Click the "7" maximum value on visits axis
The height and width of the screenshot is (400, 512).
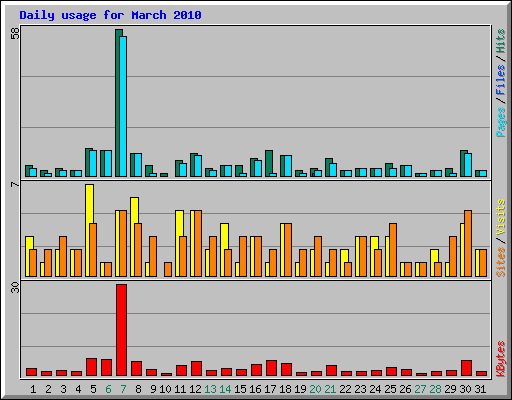(15, 184)
